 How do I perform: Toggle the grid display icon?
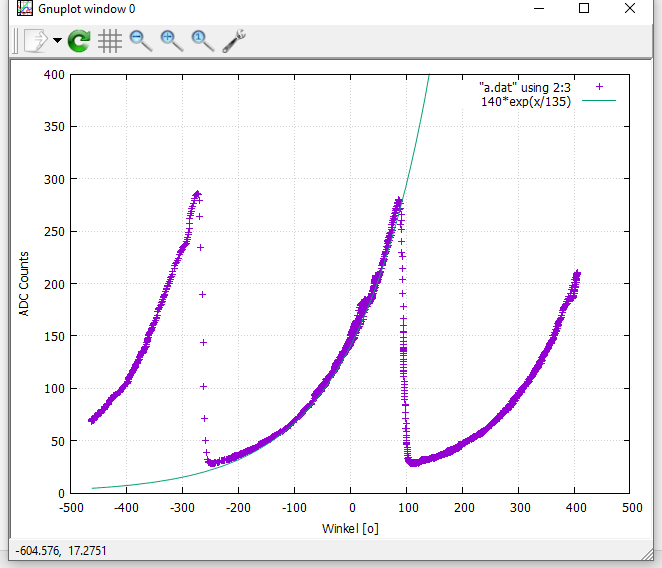(x=110, y=41)
